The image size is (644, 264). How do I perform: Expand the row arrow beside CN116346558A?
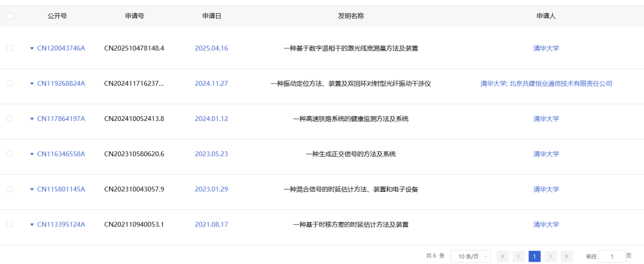coord(32,154)
